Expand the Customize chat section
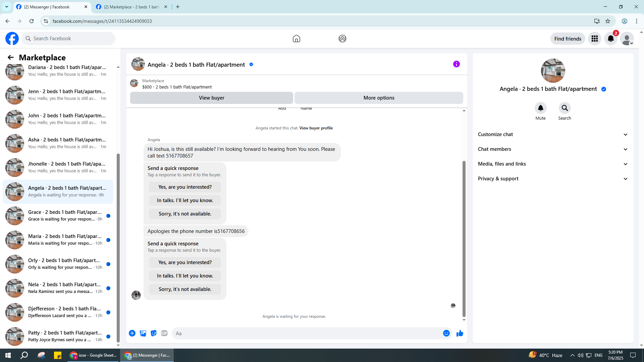 553,134
